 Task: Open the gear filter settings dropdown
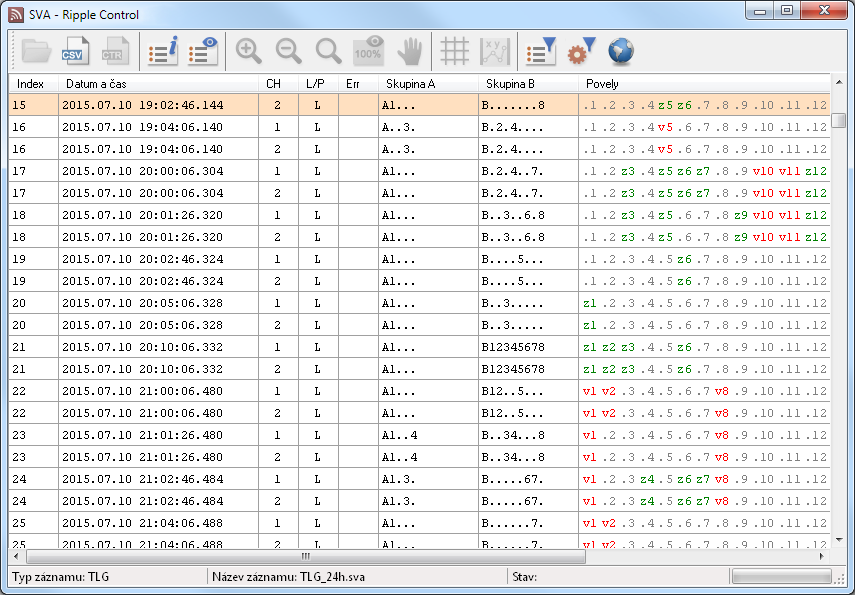coord(581,51)
